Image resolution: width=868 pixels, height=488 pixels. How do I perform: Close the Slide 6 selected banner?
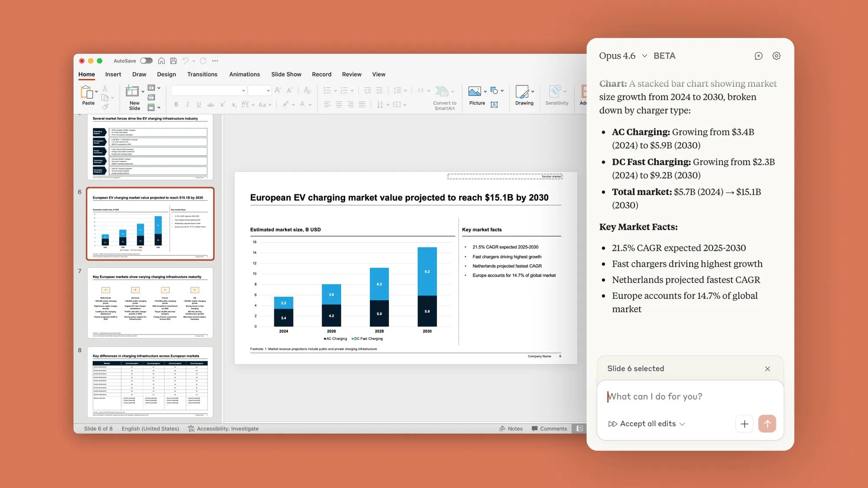767,369
